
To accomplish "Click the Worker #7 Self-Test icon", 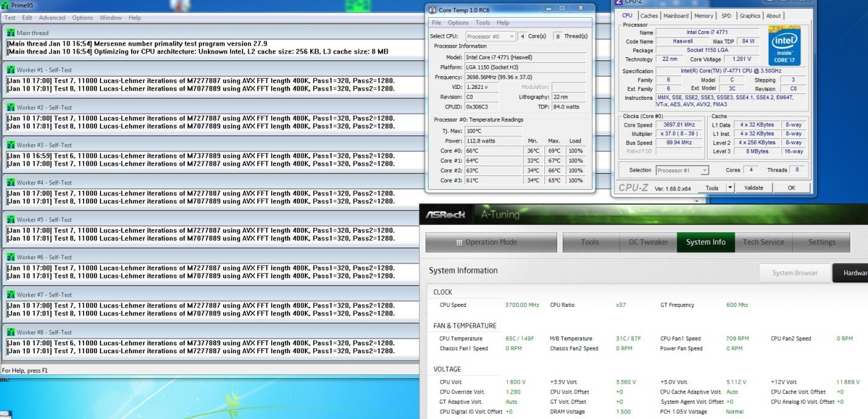I will pyautogui.click(x=11, y=295).
